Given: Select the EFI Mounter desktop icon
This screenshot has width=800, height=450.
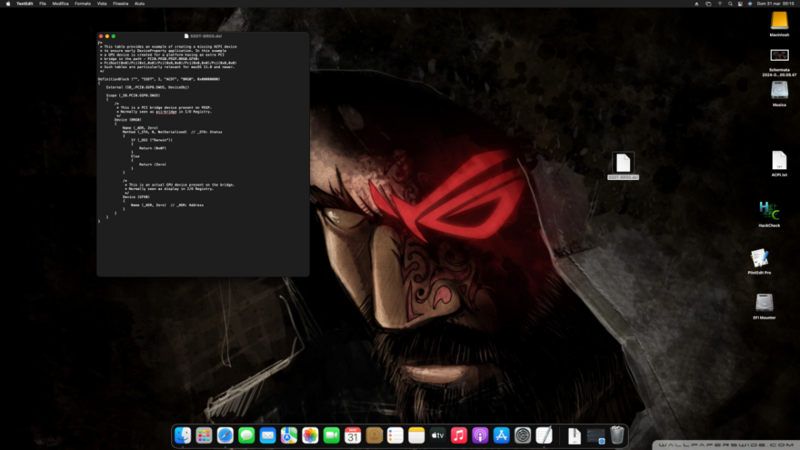Looking at the screenshot, I should (764, 302).
